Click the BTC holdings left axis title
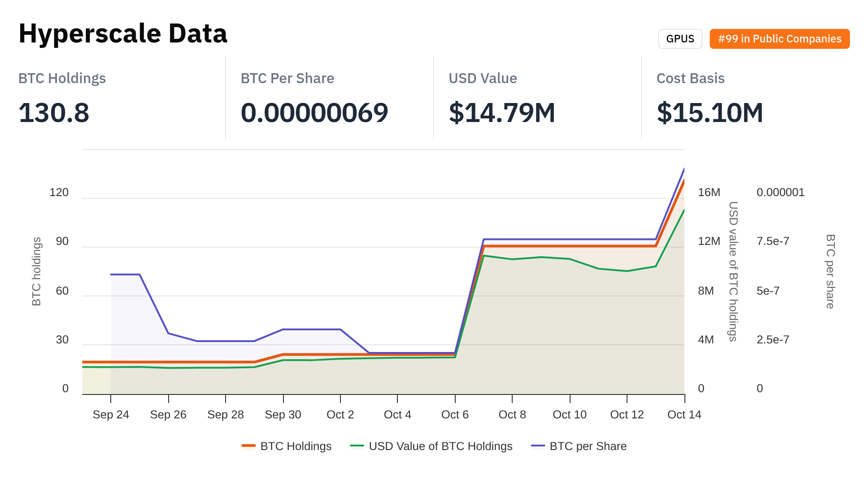 pos(37,271)
